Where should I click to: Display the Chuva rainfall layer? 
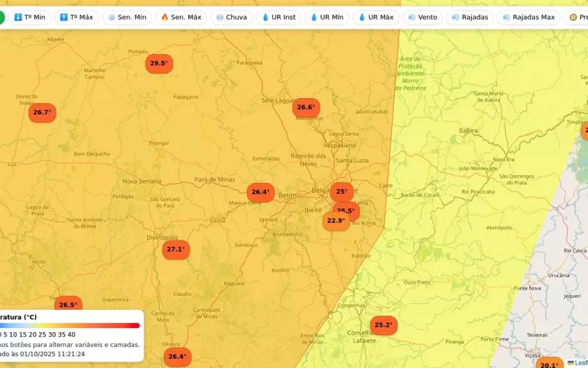pyautogui.click(x=230, y=17)
